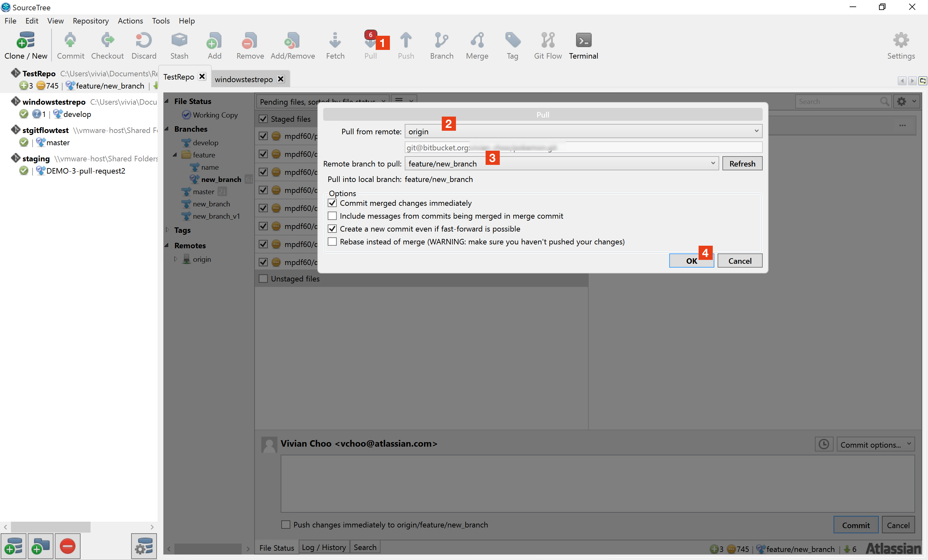Uncheck the last mpdf60 staged file checkbox

point(263,262)
